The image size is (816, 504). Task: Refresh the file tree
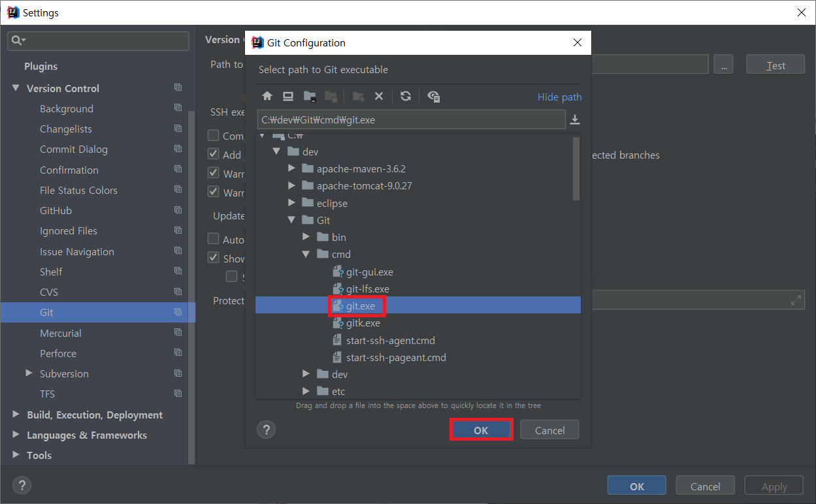pyautogui.click(x=406, y=96)
